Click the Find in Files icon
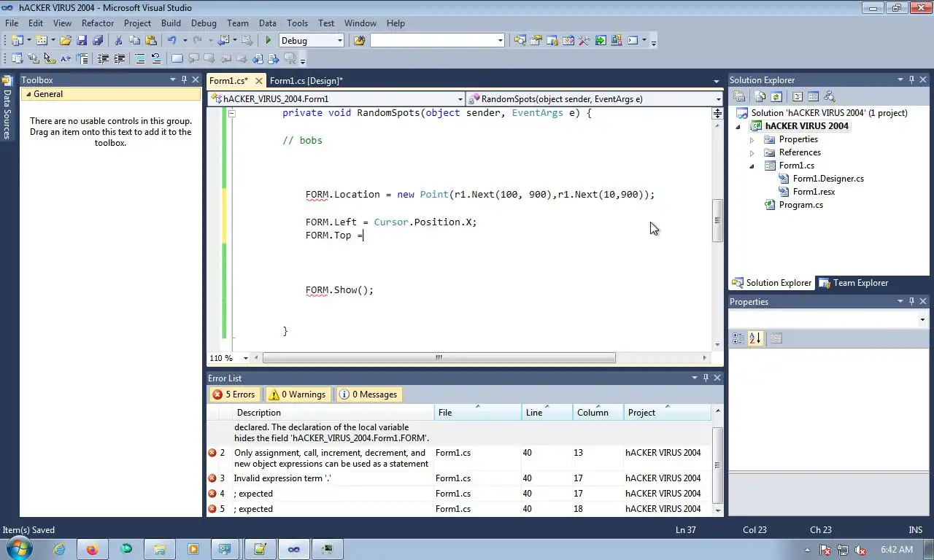The width and height of the screenshot is (934, 560). pos(359,41)
